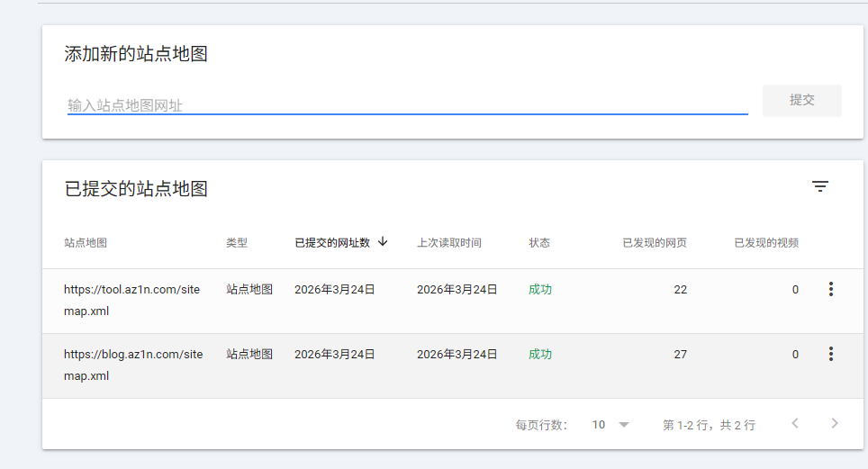
Task: Click the 站点地图 column header
Action: [x=86, y=243]
